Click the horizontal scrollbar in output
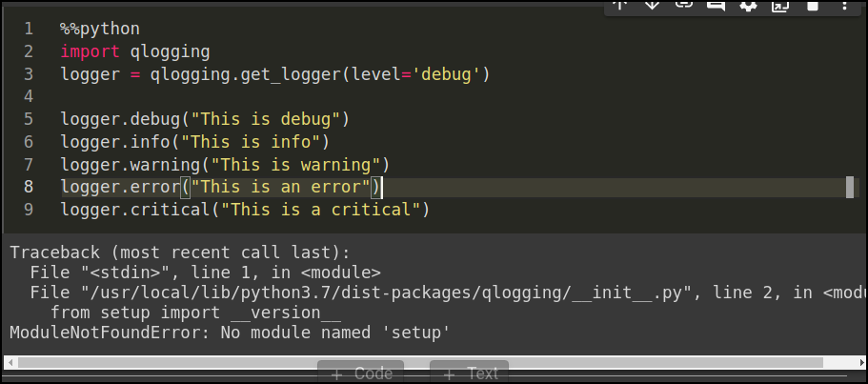Viewport: 868px width, 384px height. click(x=420, y=362)
